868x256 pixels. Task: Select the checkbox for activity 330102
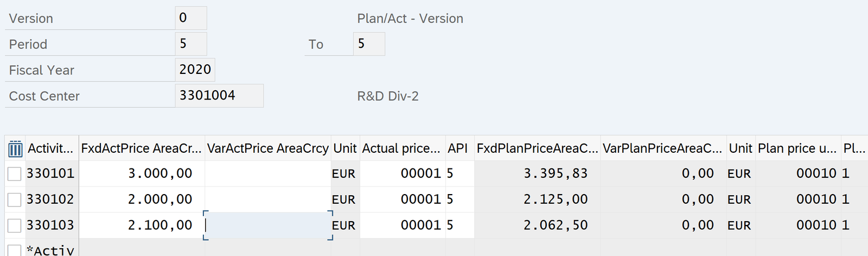click(15, 199)
